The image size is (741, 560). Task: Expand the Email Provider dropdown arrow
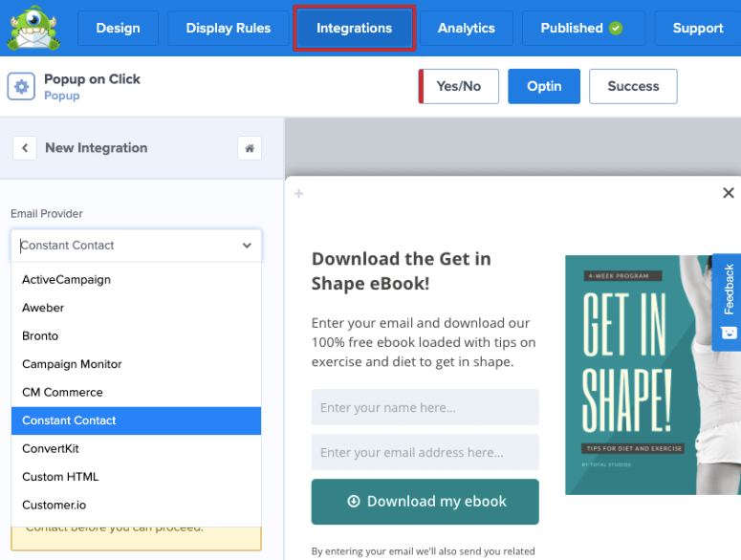point(247,246)
